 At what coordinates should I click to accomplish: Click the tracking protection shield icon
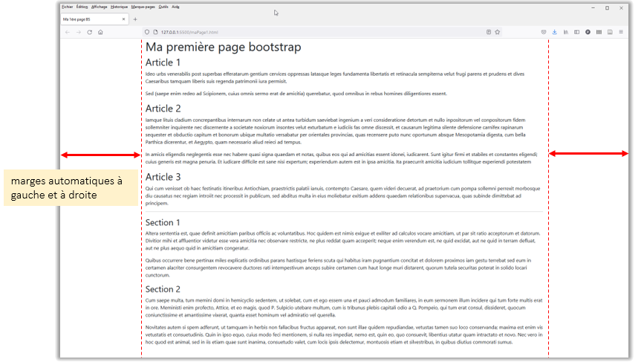click(x=146, y=32)
